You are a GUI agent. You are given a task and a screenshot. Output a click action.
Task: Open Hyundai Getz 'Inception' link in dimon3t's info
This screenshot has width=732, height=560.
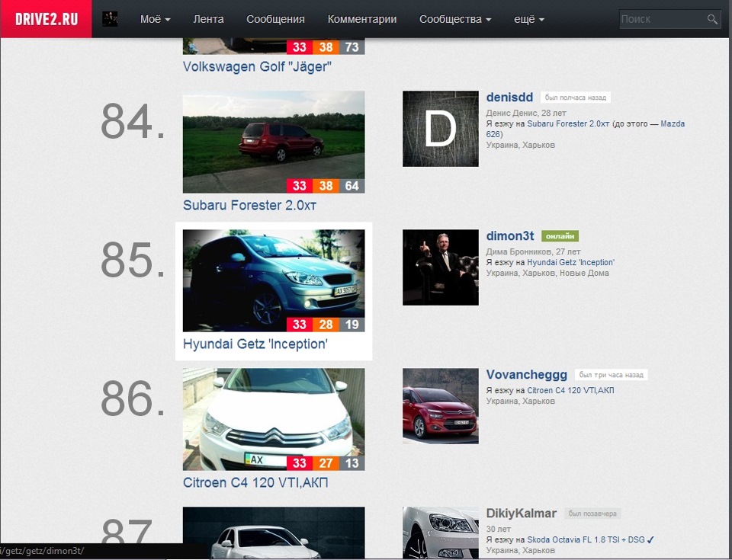click(x=570, y=262)
